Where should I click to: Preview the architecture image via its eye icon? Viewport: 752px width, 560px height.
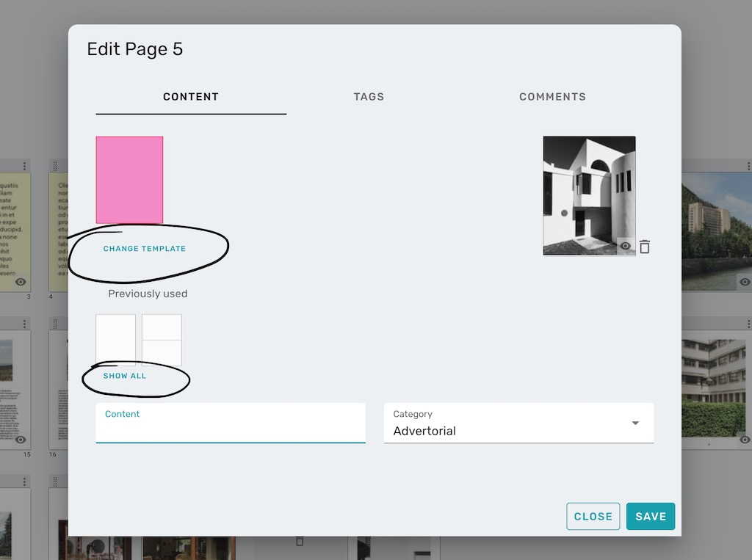click(x=626, y=247)
